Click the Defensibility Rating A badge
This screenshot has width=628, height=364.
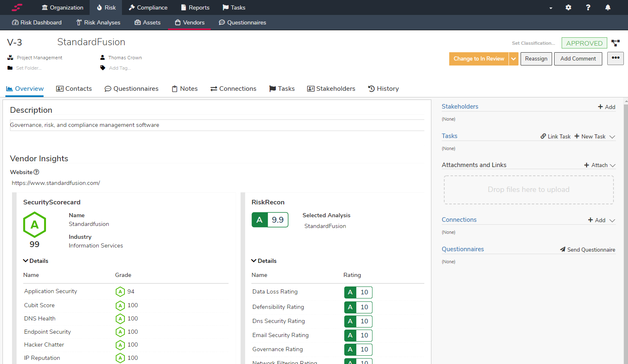click(x=358, y=307)
